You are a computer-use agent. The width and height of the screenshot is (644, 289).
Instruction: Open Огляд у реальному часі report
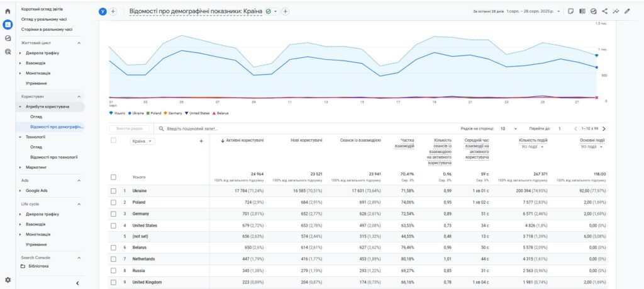tap(43, 20)
